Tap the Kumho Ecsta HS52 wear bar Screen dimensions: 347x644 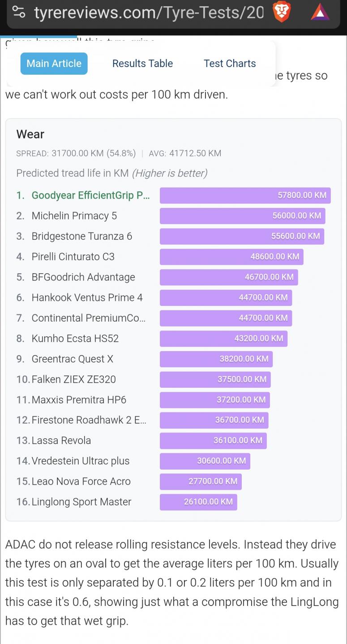tap(223, 339)
